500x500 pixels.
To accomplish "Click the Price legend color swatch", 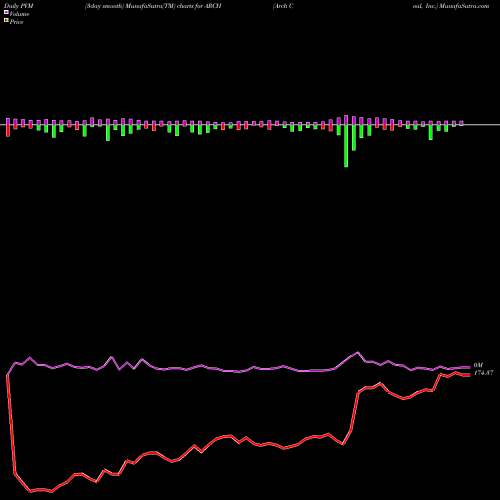I will point(6,21).
